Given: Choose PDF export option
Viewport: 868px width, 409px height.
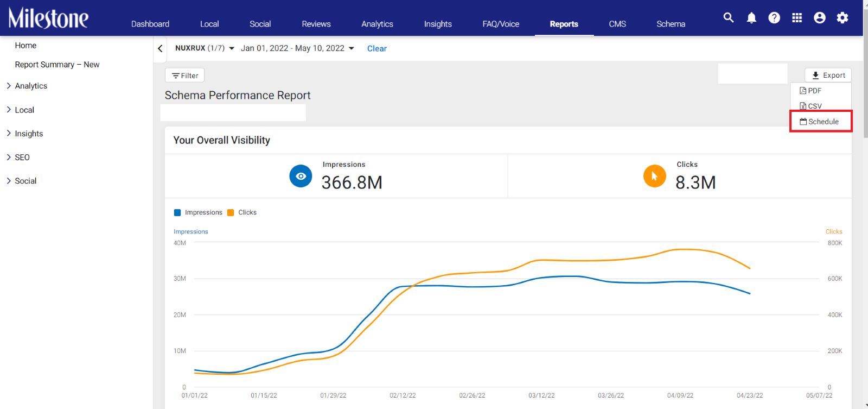Looking at the screenshot, I should pyautogui.click(x=810, y=91).
